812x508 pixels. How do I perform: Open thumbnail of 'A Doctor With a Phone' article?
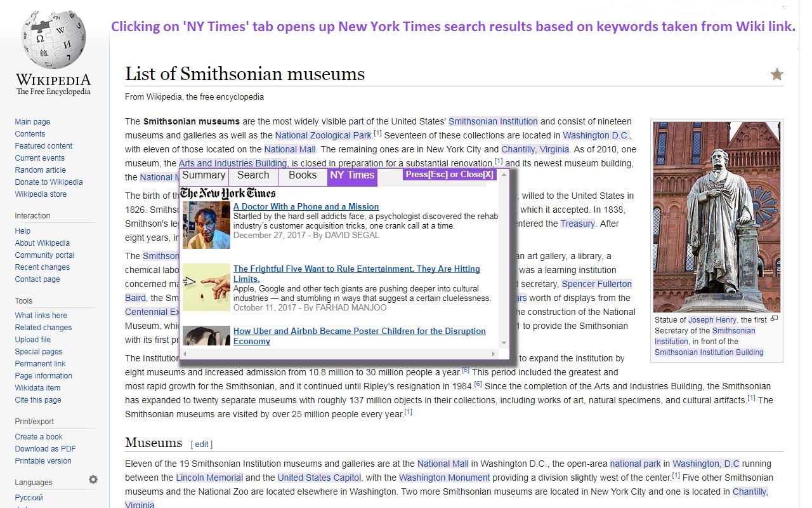(x=206, y=225)
